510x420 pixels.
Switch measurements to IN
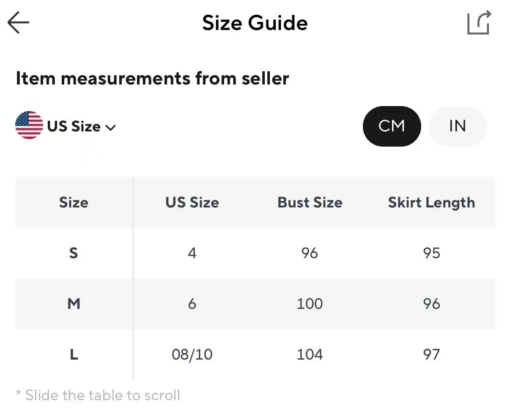[458, 126]
